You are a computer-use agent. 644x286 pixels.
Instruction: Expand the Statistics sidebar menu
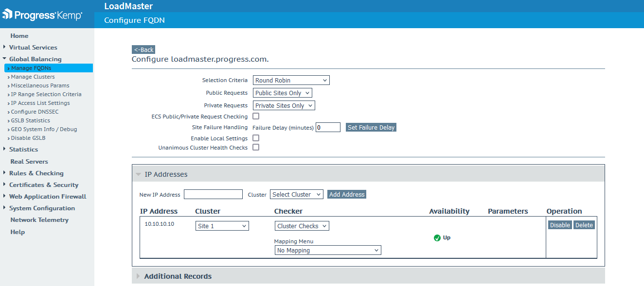click(23, 149)
